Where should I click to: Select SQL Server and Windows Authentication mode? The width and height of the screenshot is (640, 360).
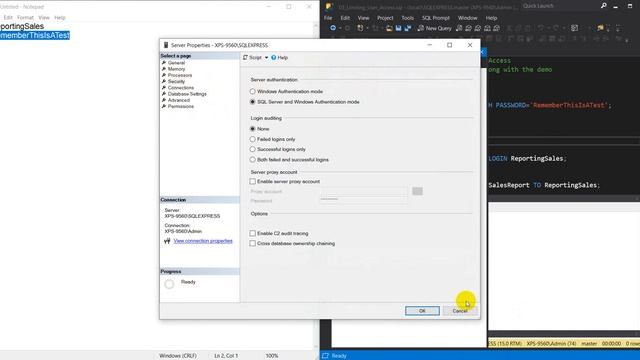point(253,102)
